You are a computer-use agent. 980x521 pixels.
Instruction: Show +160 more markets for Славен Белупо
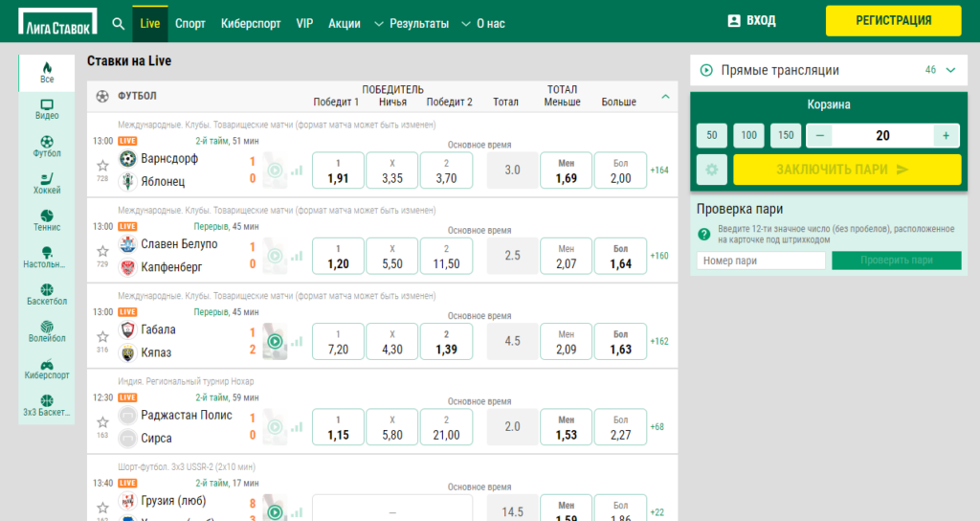tap(659, 256)
